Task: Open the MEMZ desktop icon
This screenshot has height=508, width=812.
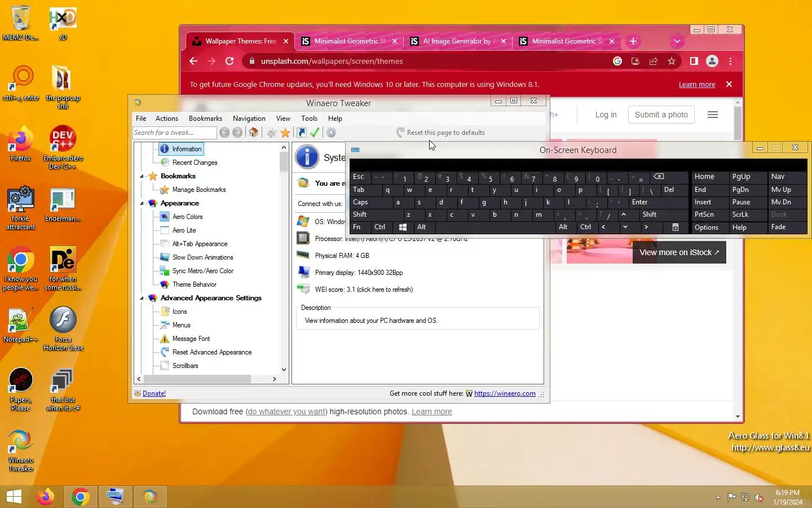Action: pos(21,24)
